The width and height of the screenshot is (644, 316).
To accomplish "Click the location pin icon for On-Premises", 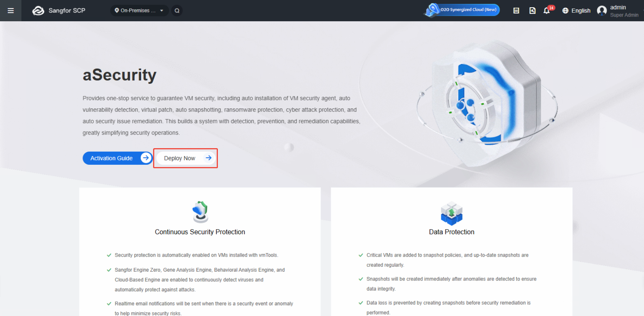I will pos(117,10).
